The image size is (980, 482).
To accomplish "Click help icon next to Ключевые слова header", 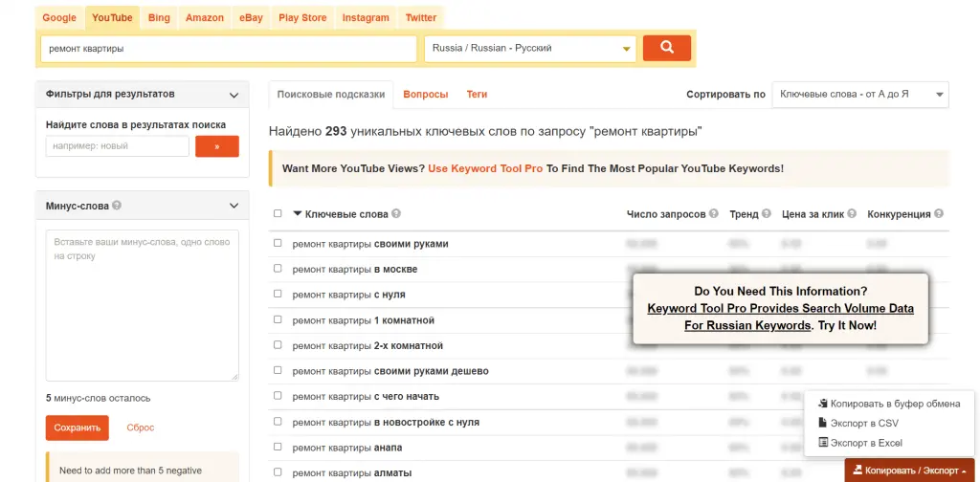I will [396, 214].
